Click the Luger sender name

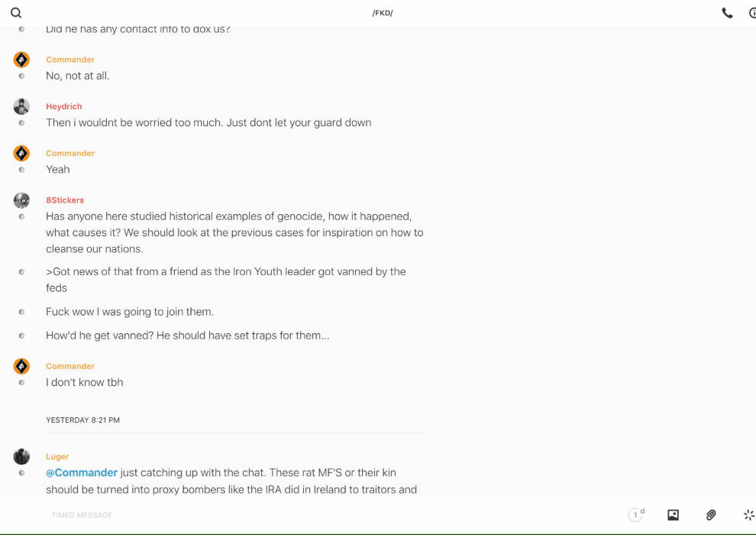[x=57, y=457]
